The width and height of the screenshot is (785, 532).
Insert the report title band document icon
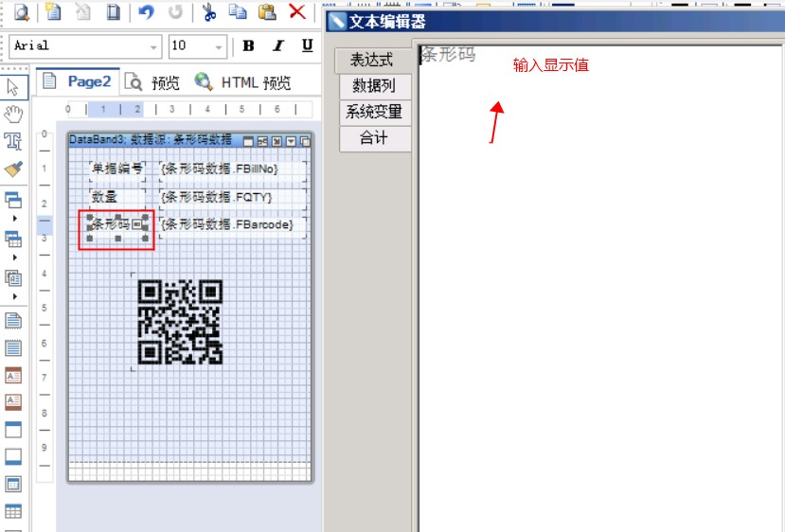click(x=13, y=320)
